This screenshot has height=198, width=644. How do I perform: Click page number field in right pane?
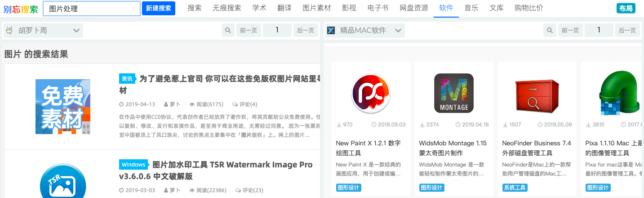599,31
